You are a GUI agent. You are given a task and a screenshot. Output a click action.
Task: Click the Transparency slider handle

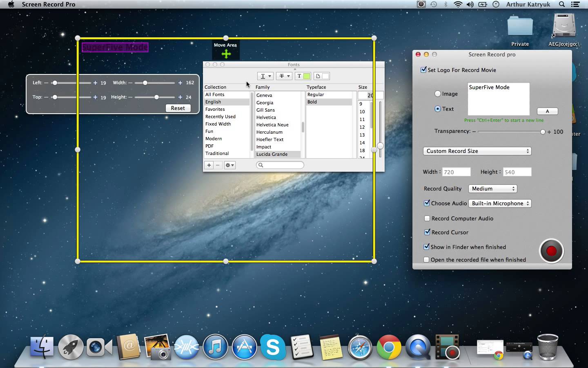click(x=543, y=132)
